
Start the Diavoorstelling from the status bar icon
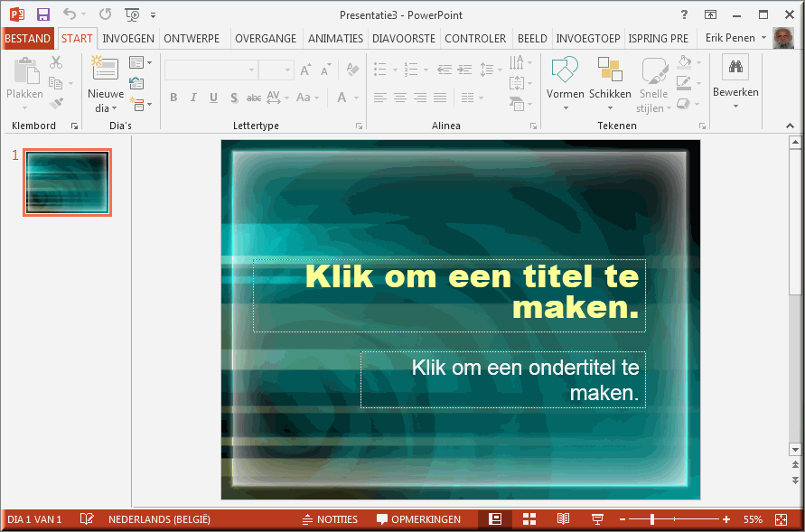tap(596, 519)
